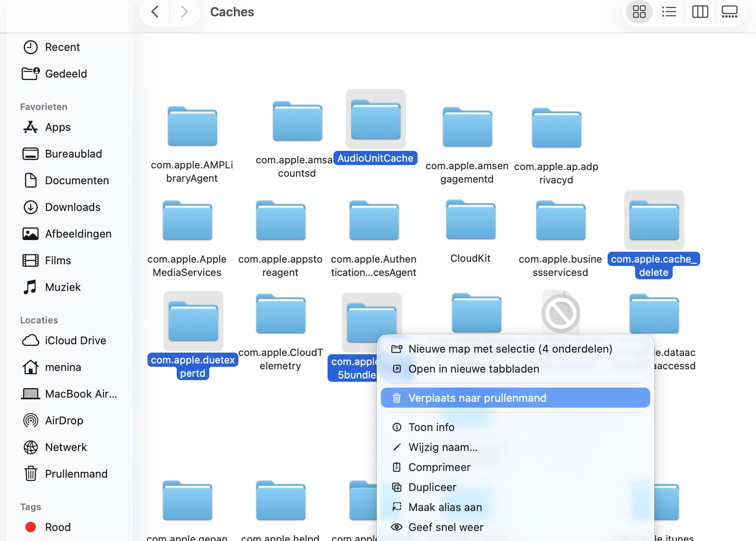Click the forward navigation arrow

(x=184, y=12)
